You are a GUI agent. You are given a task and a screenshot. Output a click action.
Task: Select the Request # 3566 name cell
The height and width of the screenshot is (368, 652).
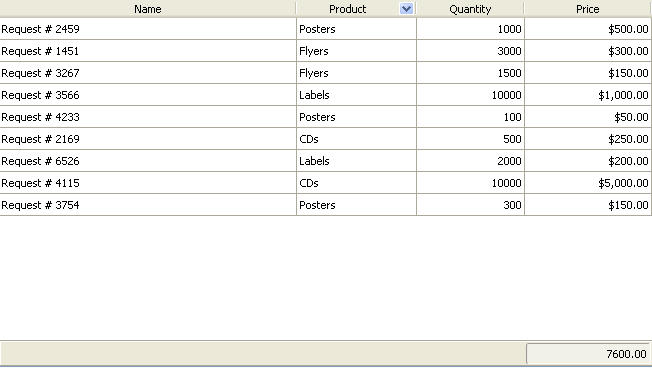(148, 95)
